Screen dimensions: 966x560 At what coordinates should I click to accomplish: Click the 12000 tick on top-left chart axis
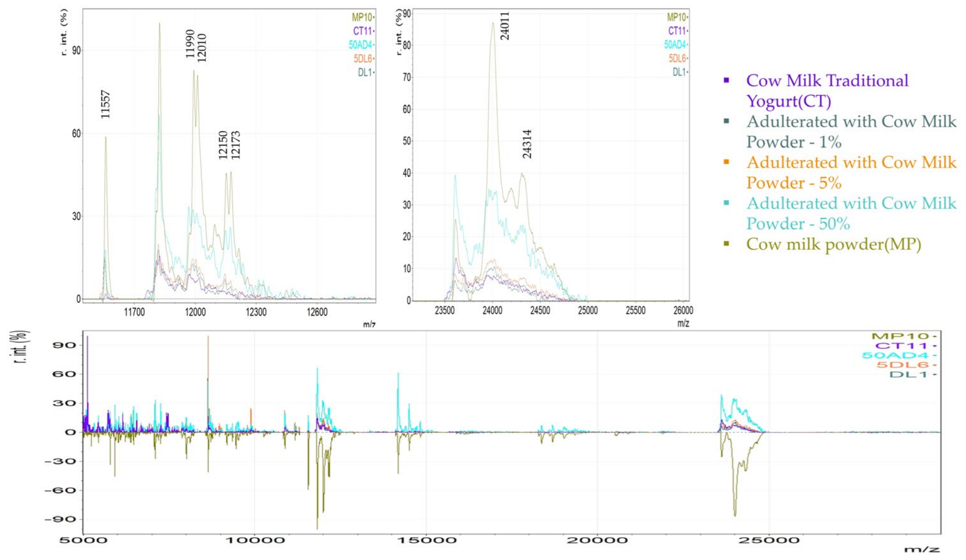pos(195,312)
